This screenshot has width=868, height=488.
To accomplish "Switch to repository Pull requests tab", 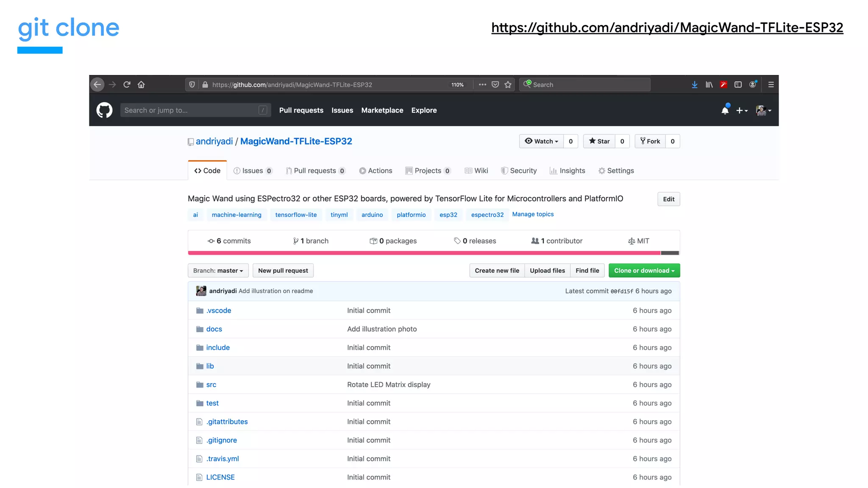I will point(316,170).
